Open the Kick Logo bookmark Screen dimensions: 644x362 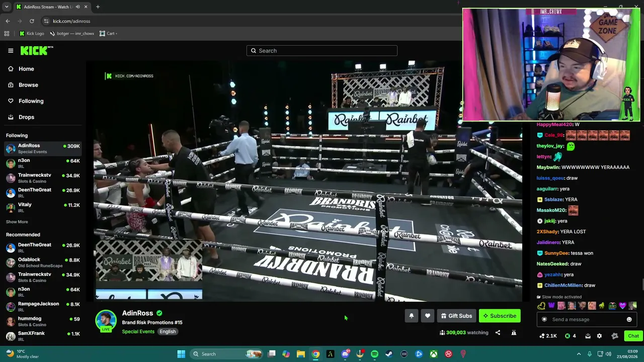[32, 34]
